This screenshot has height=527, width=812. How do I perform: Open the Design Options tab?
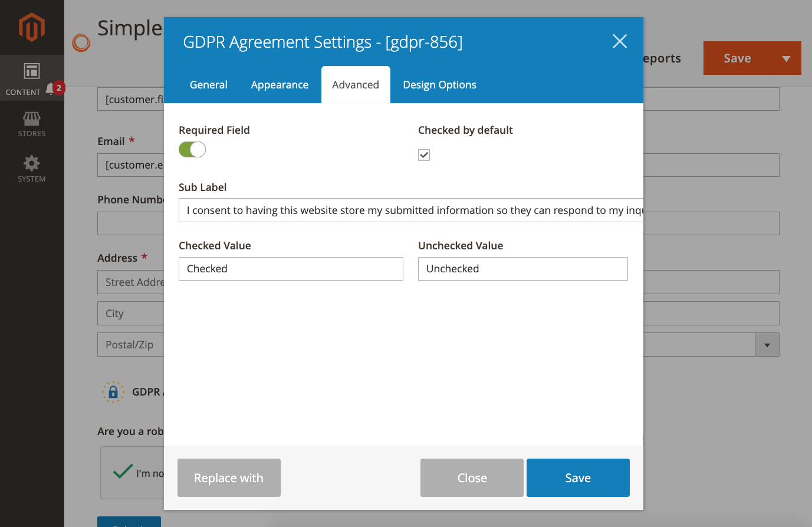[x=439, y=85]
